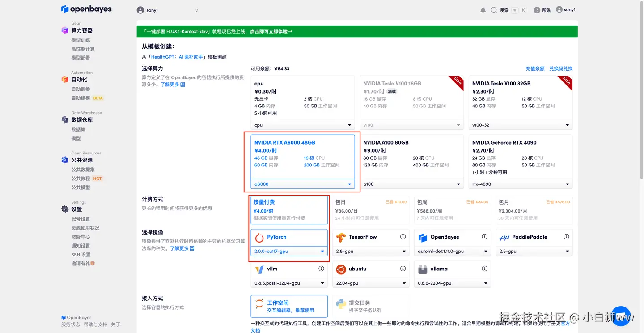
Task: Click the 设置 gear sidebar icon
Action: 65,209
